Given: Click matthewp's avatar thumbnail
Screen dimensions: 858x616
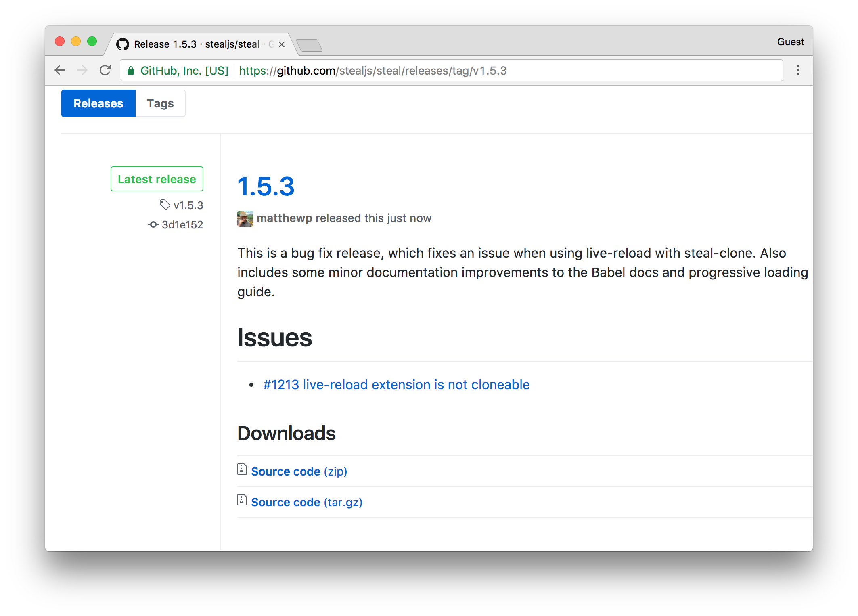Looking at the screenshot, I should pos(245,218).
